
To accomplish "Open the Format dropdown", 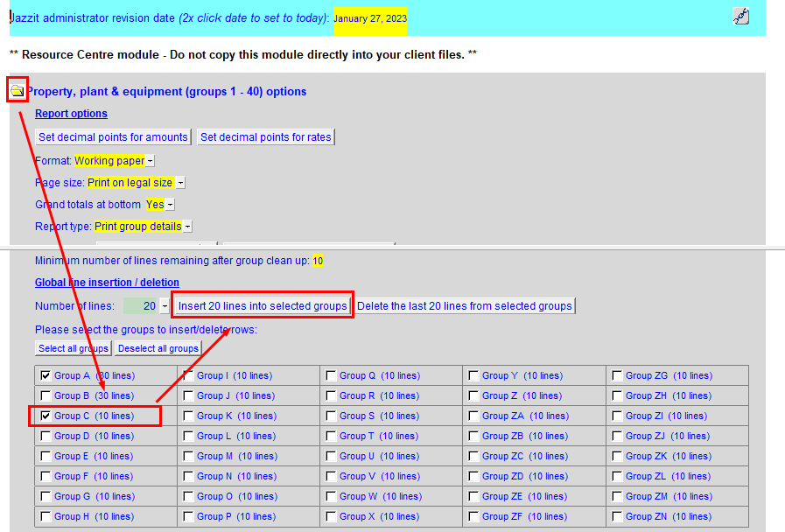I will click(149, 159).
